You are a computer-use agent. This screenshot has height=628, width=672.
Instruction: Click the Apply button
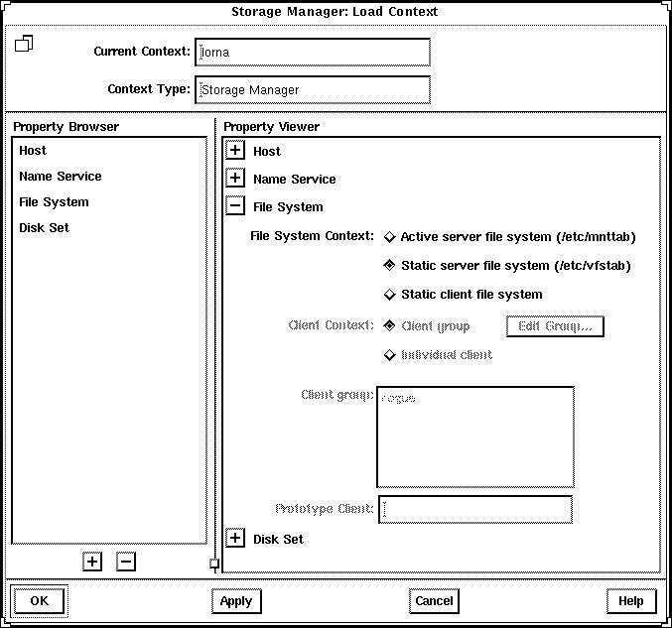236,601
